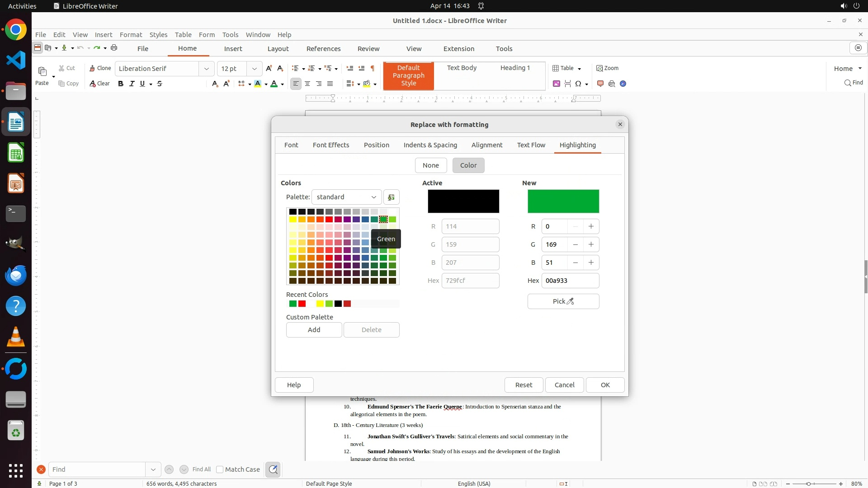The height and width of the screenshot is (488, 868).
Task: Expand the Liberation Serif font name dropdown
Action: tap(207, 69)
